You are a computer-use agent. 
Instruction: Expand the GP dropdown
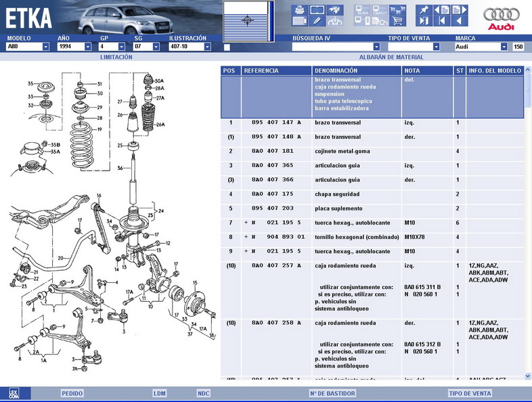pos(112,47)
